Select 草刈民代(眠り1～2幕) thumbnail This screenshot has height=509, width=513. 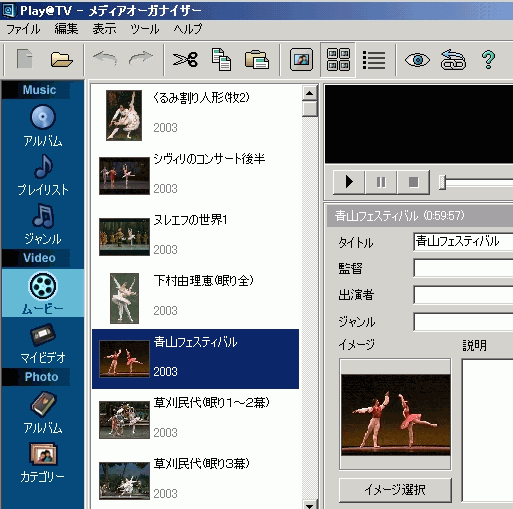pyautogui.click(x=124, y=420)
